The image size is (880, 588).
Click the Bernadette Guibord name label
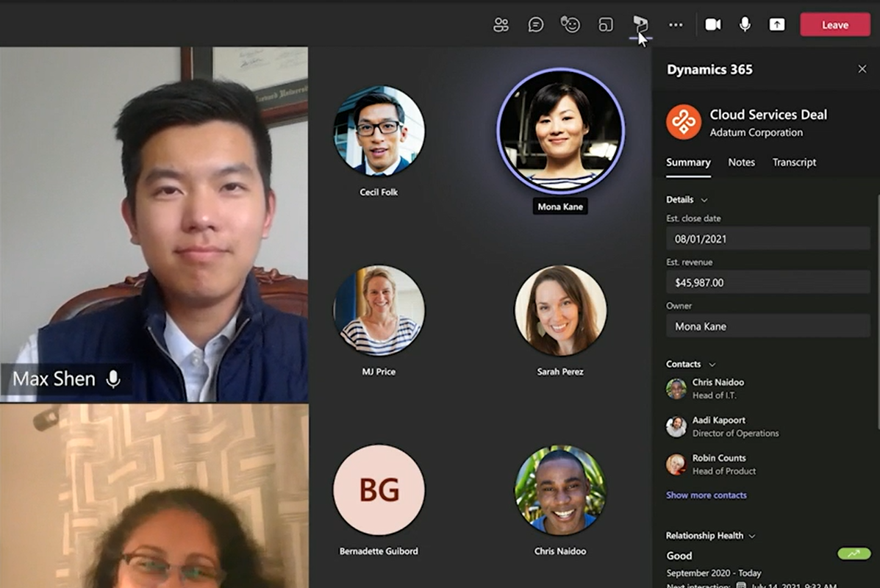click(x=379, y=551)
